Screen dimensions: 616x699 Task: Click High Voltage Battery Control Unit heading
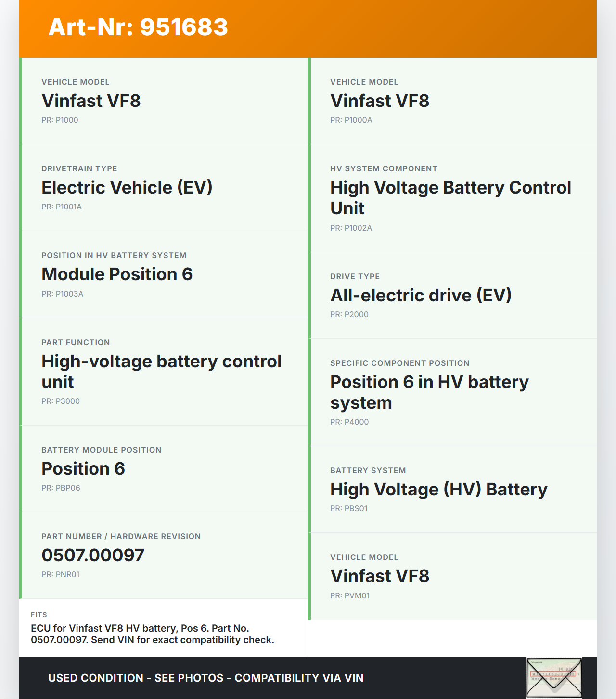point(450,198)
